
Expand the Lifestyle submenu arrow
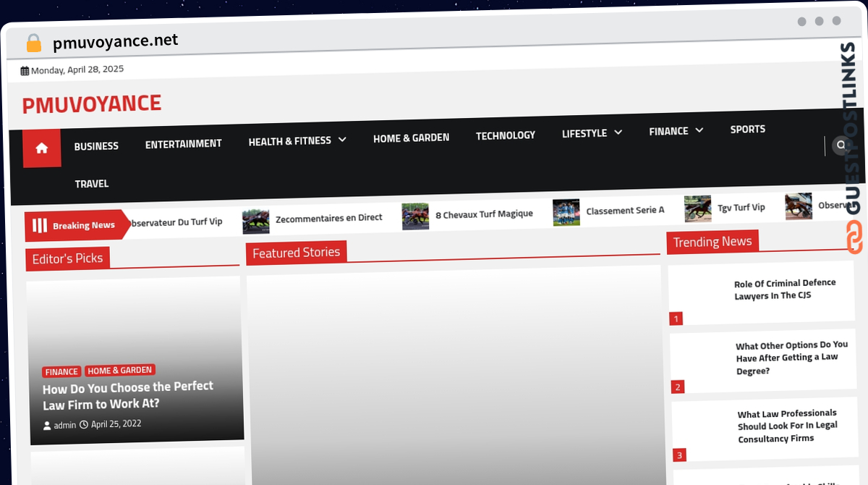point(618,132)
